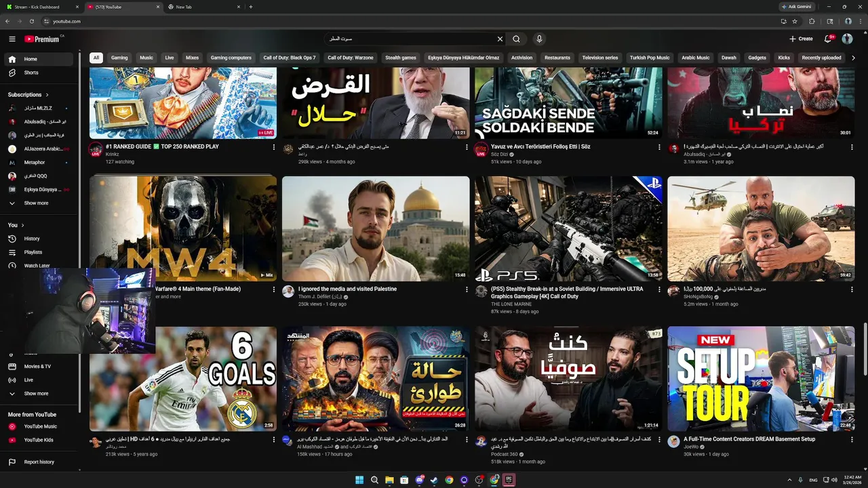Open THE LONE MARINE channel name
Screen dimensions: 868x488
coord(511,304)
